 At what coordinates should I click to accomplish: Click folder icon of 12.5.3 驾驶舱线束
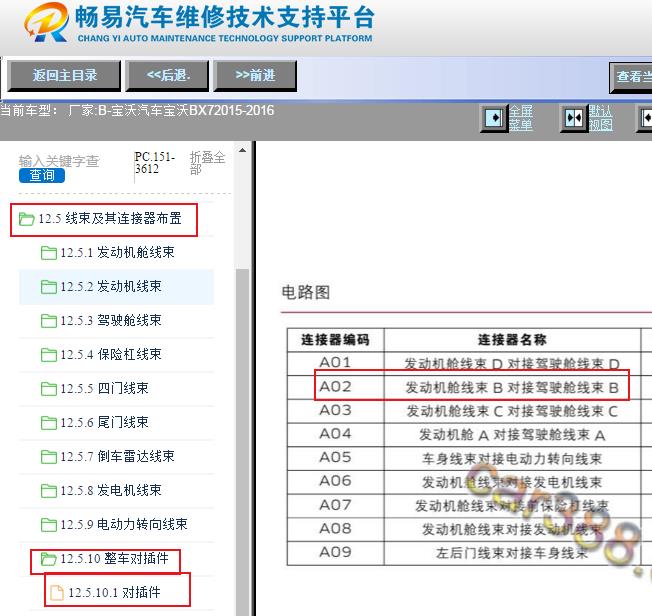[49, 321]
